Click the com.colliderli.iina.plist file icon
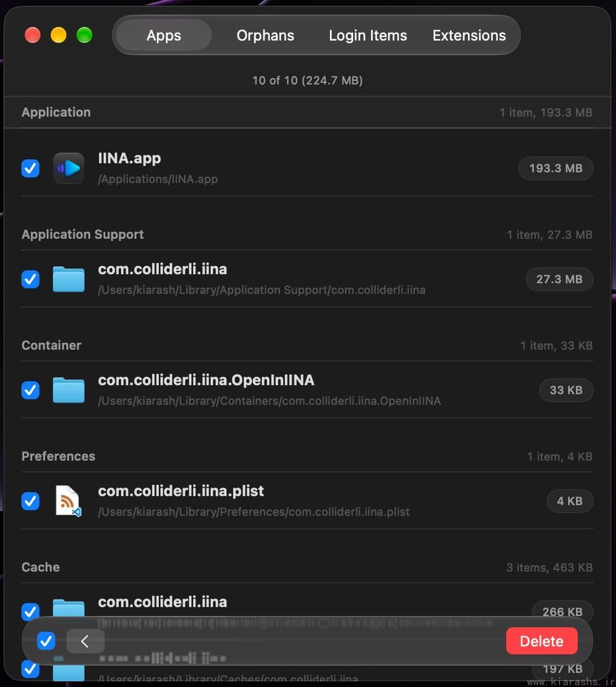The image size is (616, 687). [69, 501]
